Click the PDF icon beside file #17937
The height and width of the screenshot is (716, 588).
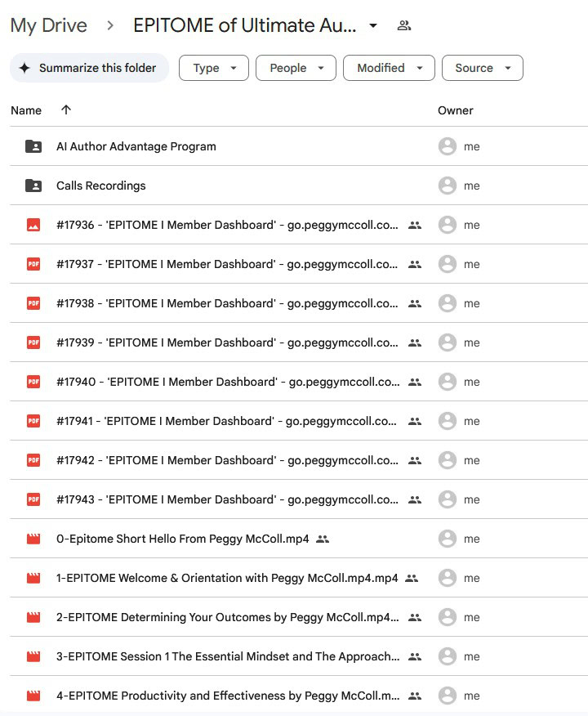(x=33, y=264)
